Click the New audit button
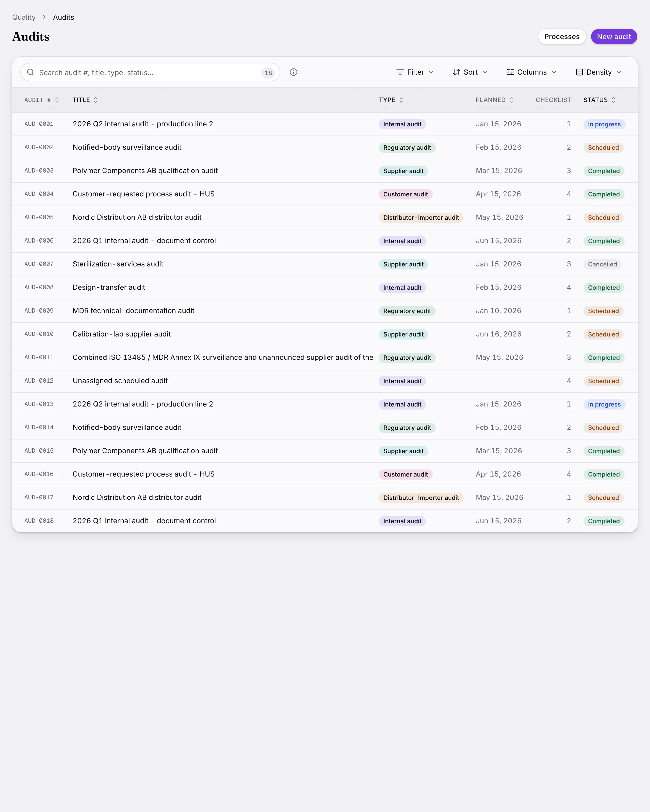Viewport: 650px width, 812px height. (614, 37)
